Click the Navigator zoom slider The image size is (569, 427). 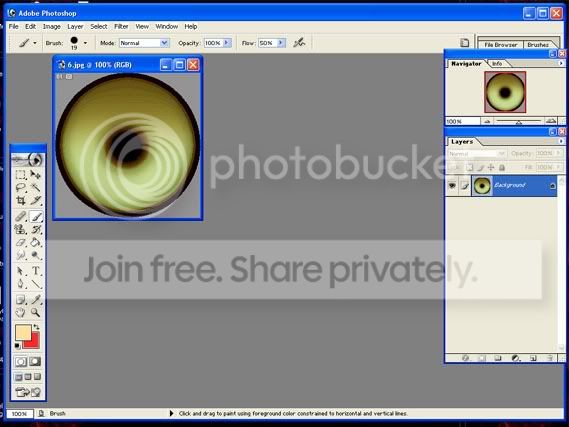(519, 122)
